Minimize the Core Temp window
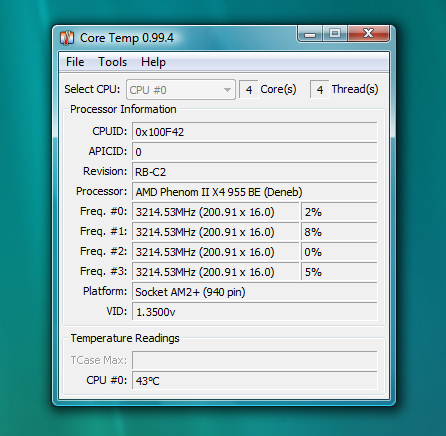The width and height of the screenshot is (446, 436). [310, 34]
